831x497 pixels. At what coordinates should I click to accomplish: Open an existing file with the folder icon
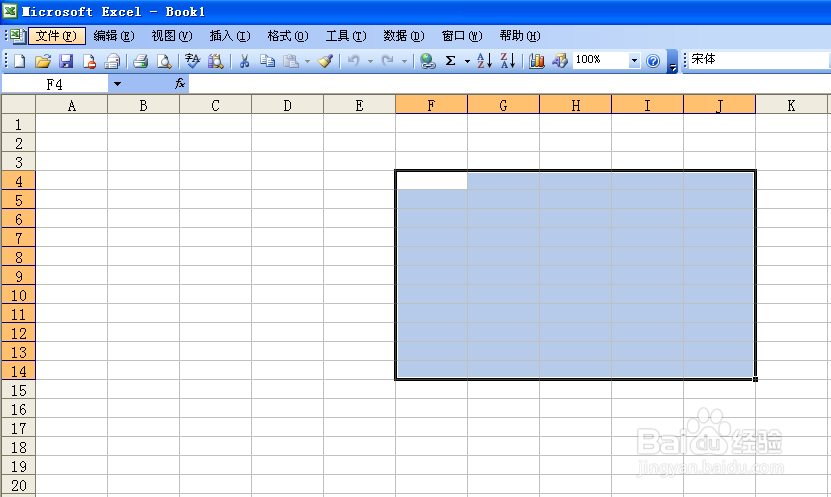pos(42,61)
